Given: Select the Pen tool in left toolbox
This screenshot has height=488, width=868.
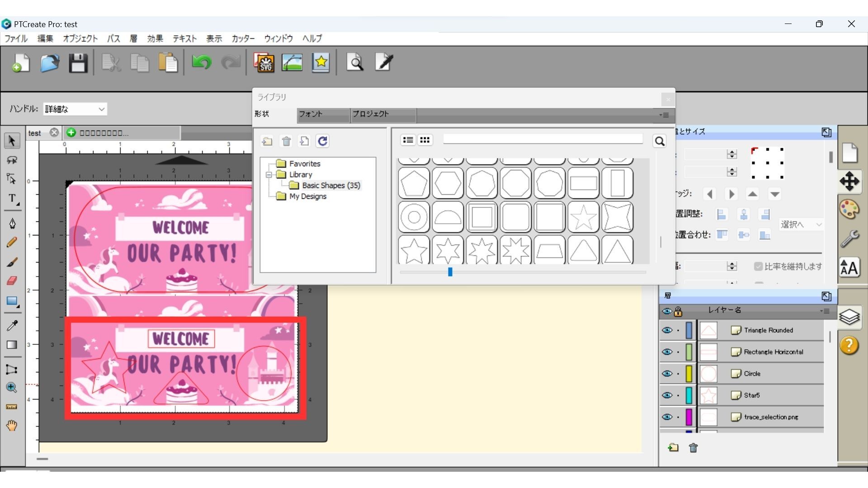Looking at the screenshot, I should point(12,223).
